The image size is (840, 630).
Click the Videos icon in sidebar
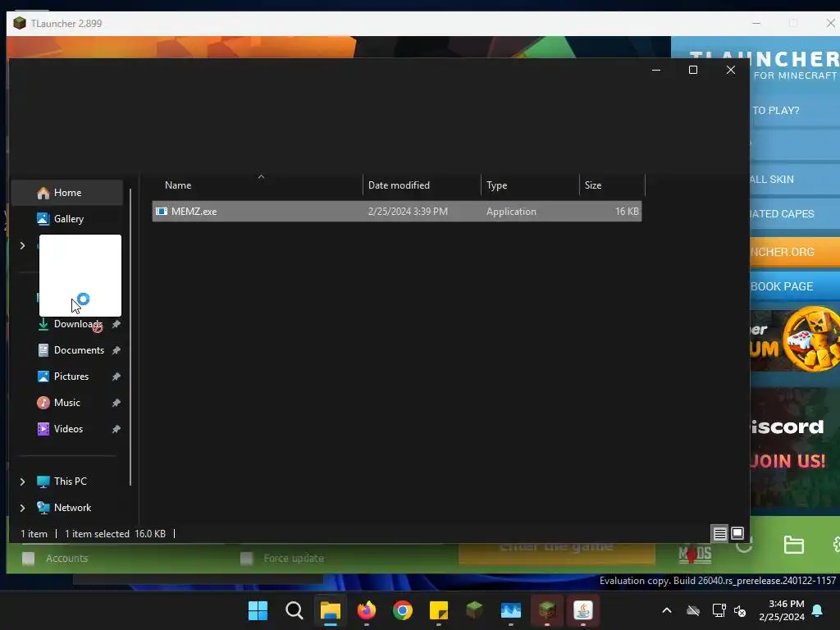43,429
